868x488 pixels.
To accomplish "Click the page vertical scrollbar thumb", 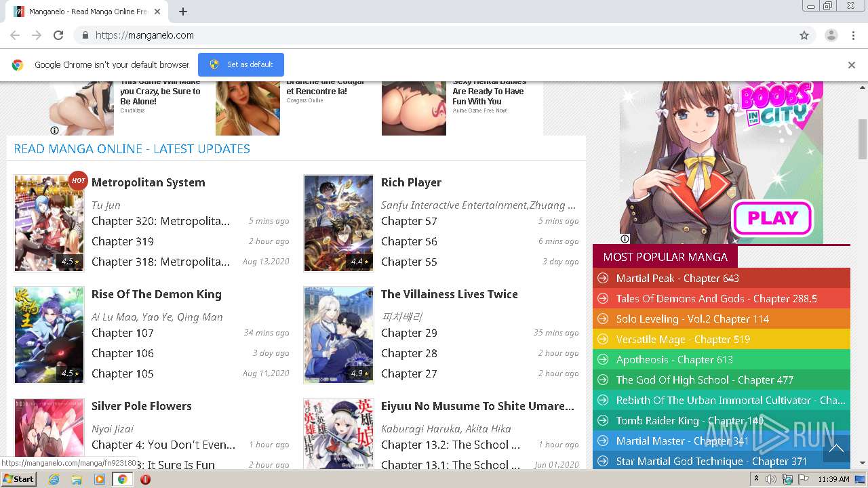I will (x=863, y=139).
